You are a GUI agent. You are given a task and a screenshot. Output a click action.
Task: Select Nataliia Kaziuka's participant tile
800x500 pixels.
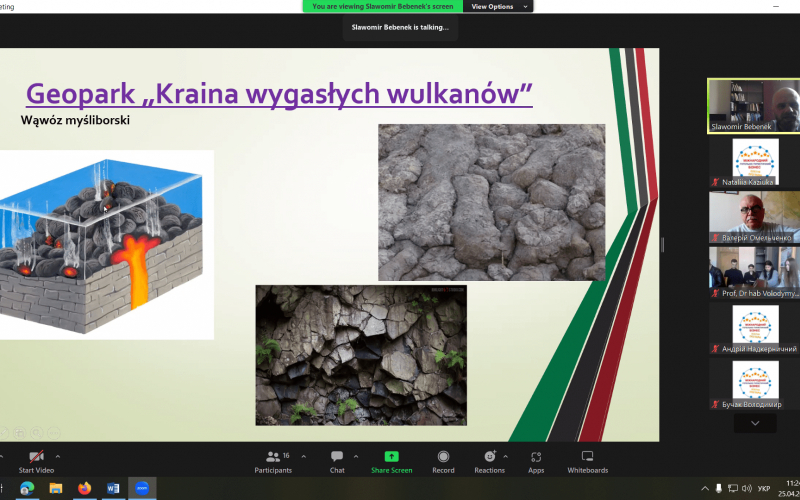click(755, 162)
